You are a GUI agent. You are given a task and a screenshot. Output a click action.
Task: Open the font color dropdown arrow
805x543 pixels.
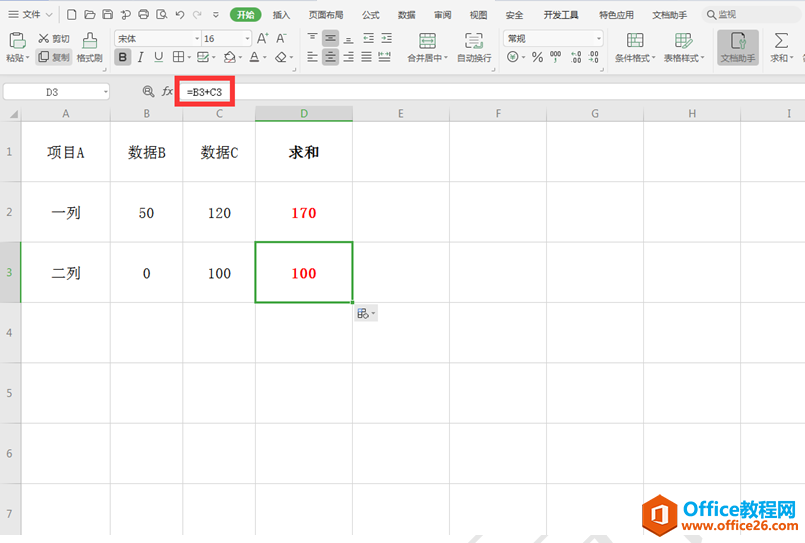[x=265, y=58]
